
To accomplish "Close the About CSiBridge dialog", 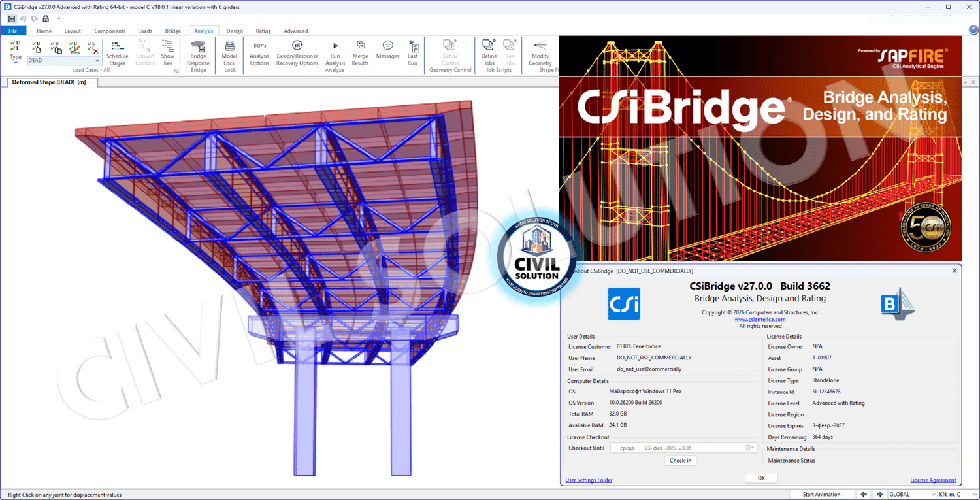I will pos(955,271).
